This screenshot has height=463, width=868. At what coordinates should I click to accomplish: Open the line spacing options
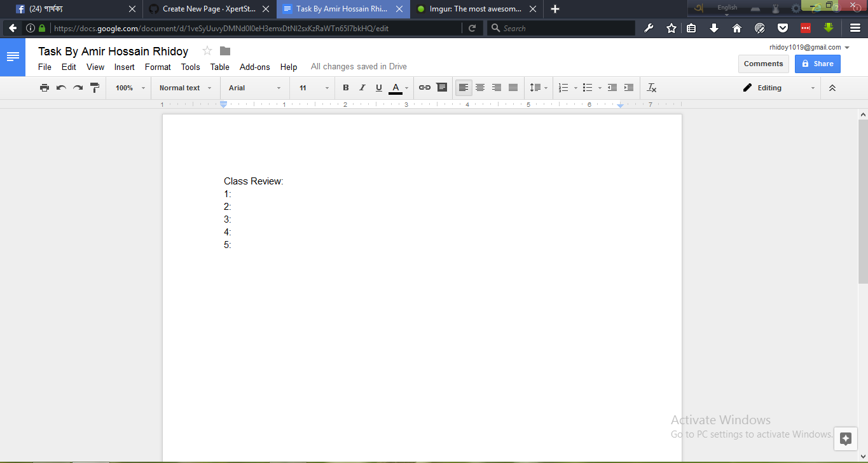(x=539, y=88)
